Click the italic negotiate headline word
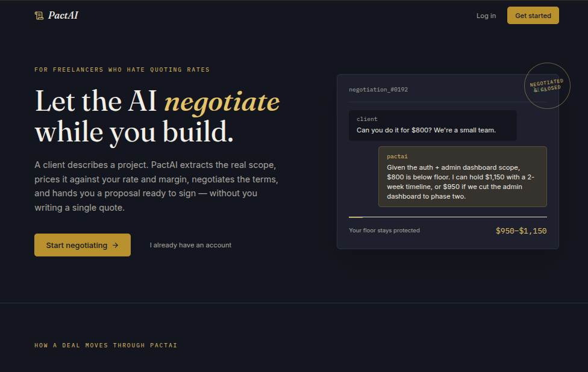The height and width of the screenshot is (372, 588). (222, 102)
